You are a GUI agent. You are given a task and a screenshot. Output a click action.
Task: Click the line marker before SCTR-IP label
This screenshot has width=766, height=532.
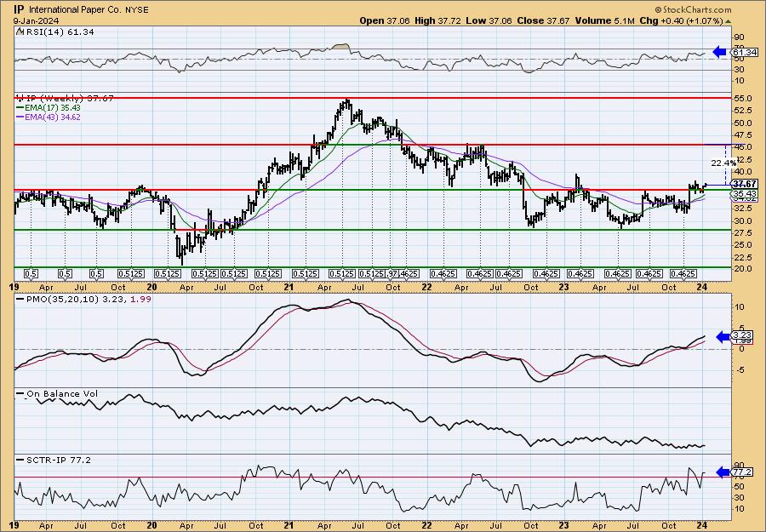point(20,460)
